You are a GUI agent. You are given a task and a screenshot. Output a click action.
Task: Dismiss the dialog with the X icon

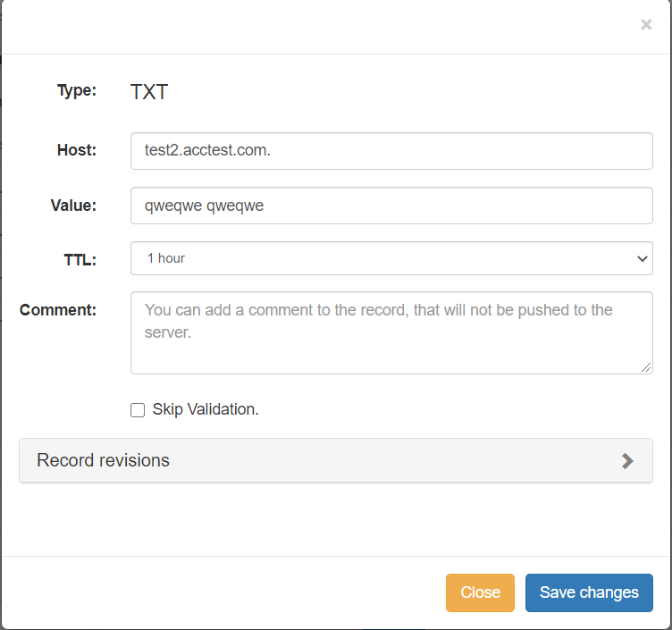tap(646, 25)
